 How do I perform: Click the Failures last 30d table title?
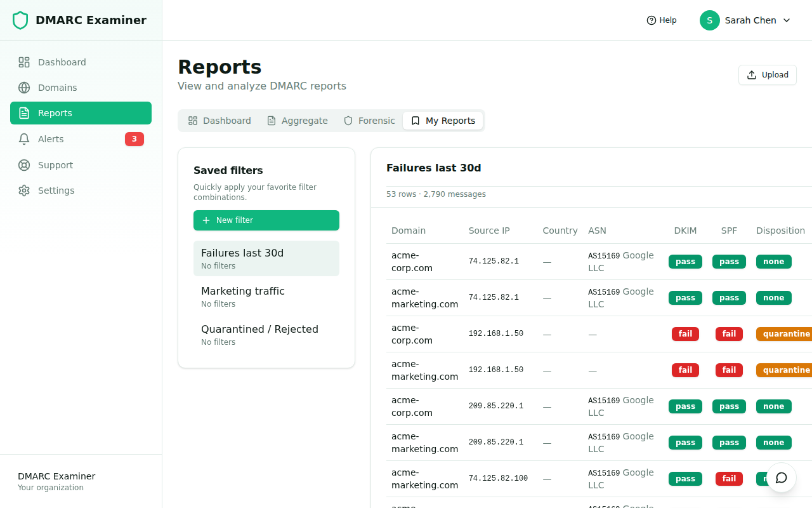point(434,168)
